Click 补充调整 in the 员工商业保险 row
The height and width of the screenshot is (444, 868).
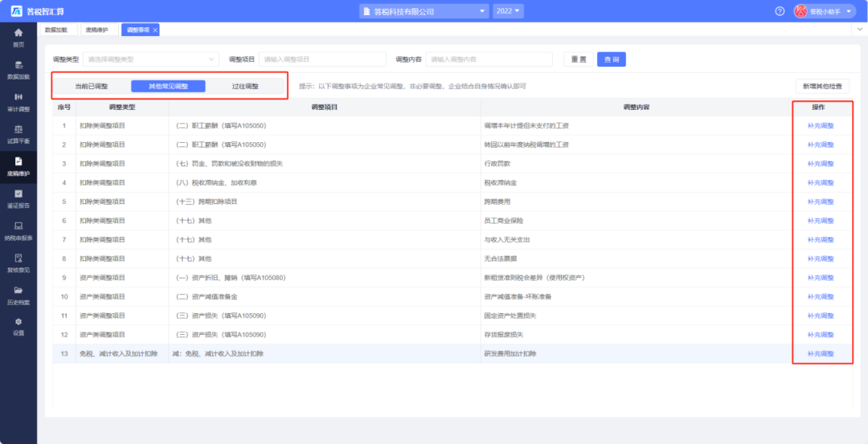click(x=821, y=221)
